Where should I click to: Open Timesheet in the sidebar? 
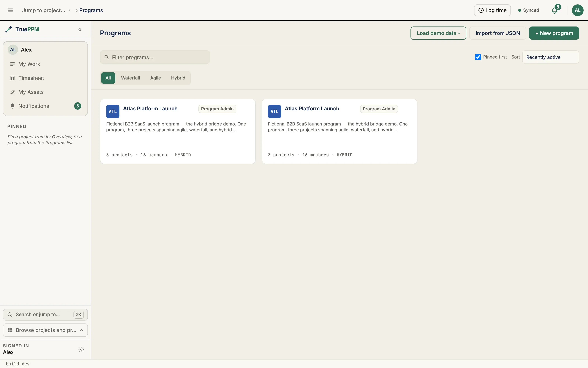(45, 78)
